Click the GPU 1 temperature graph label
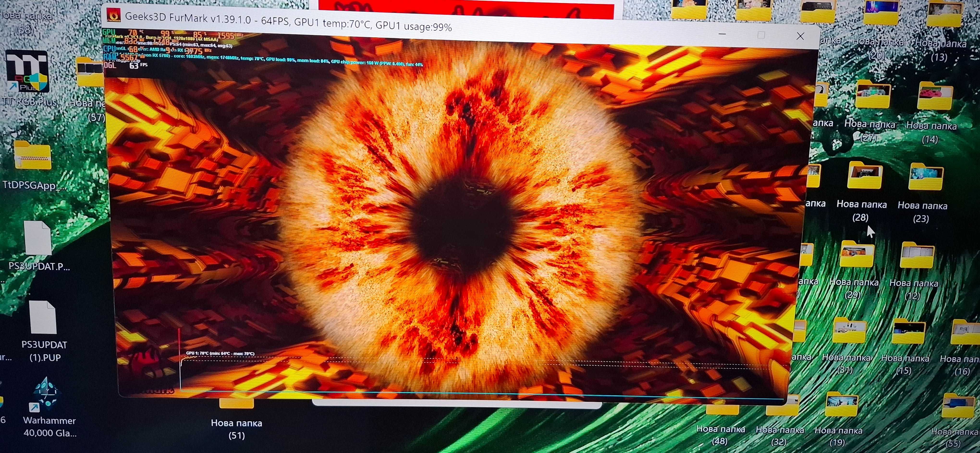 click(220, 354)
